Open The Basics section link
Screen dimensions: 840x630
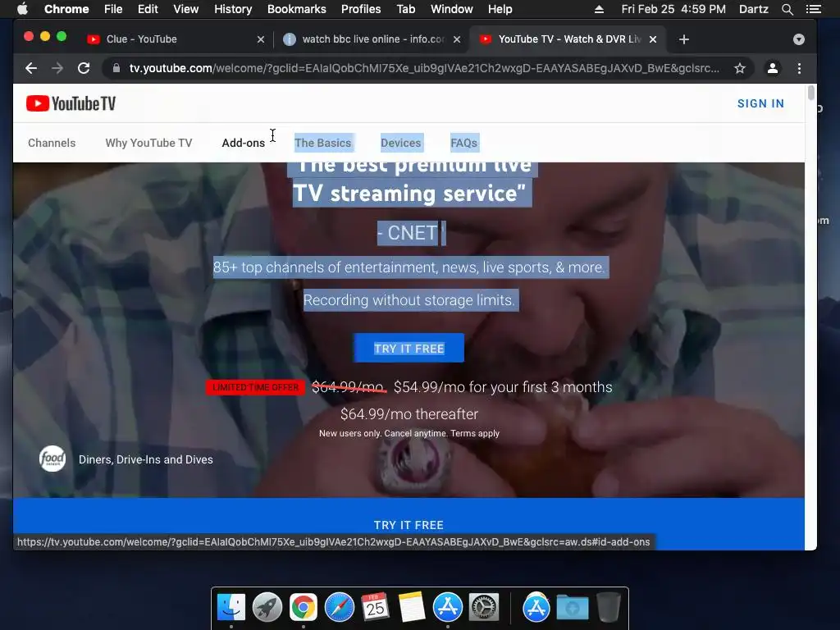[322, 143]
